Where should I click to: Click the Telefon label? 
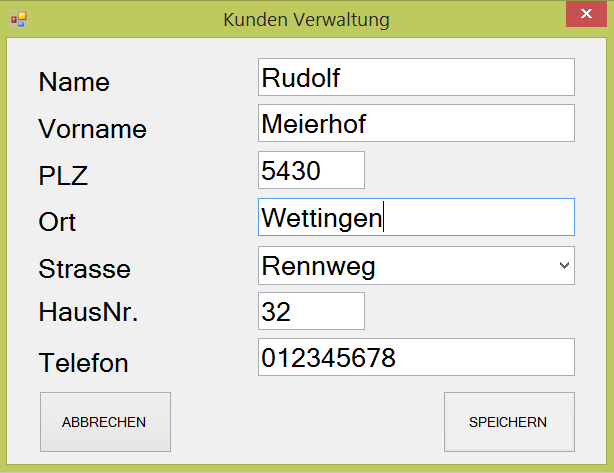(x=83, y=363)
